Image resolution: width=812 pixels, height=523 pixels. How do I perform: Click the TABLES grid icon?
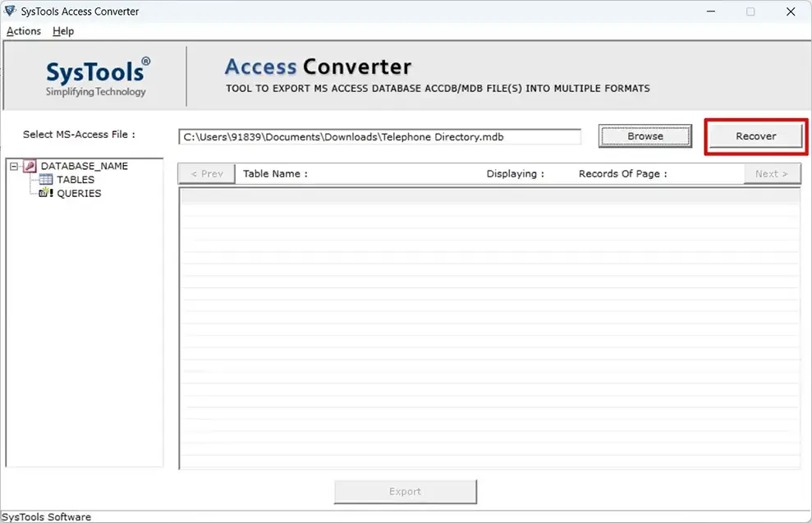[46, 180]
